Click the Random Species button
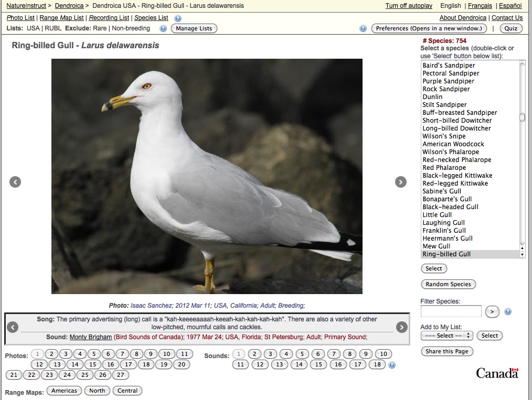 tap(448, 284)
